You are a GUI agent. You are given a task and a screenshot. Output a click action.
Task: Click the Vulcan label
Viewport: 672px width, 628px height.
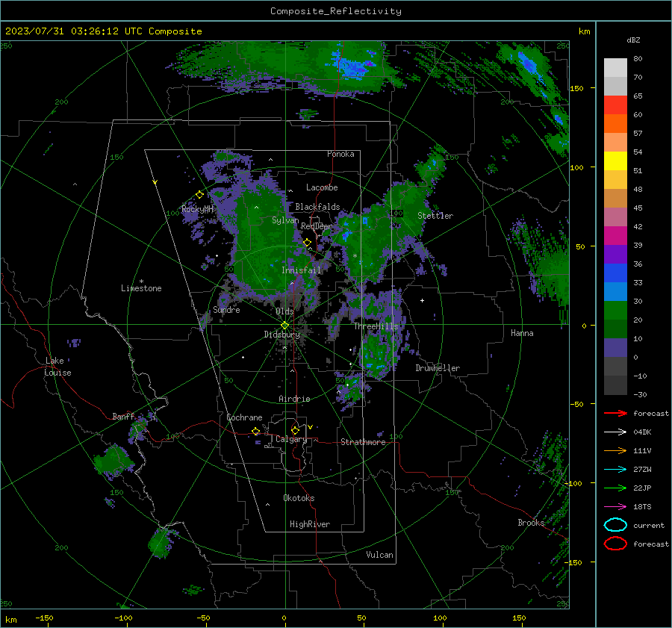(x=379, y=555)
